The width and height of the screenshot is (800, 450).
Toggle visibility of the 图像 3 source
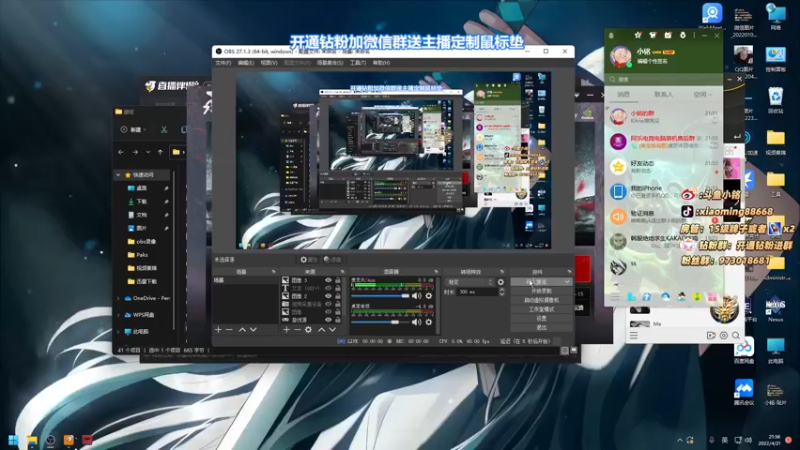pos(328,280)
